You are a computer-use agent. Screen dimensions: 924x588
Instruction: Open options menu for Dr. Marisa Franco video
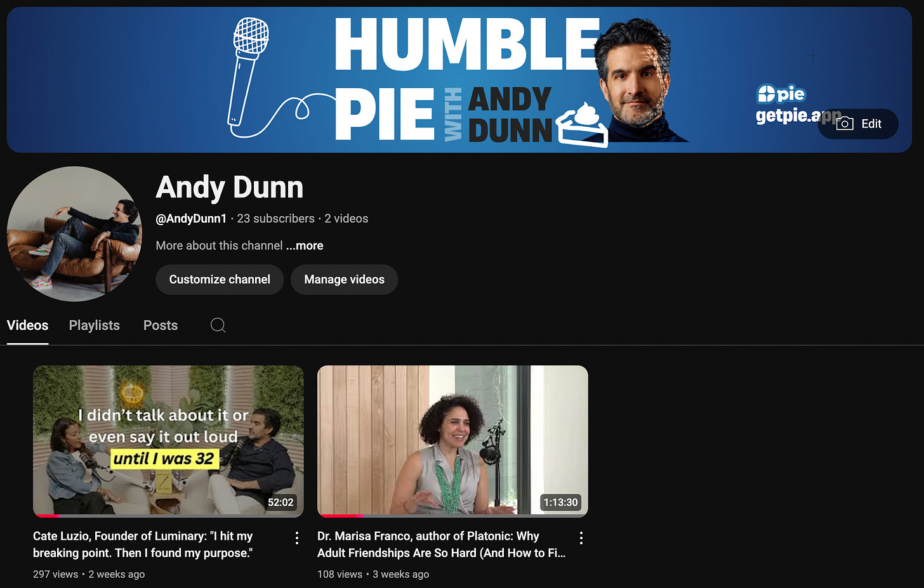pos(581,538)
